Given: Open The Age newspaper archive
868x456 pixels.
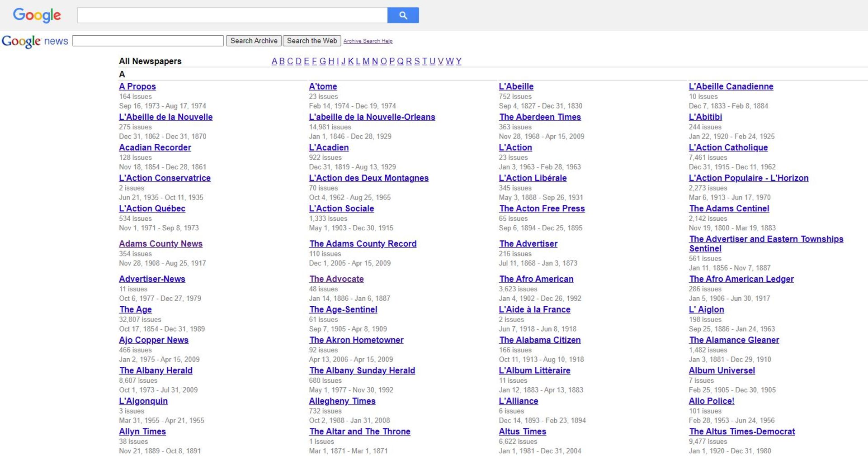Looking at the screenshot, I should coord(135,309).
